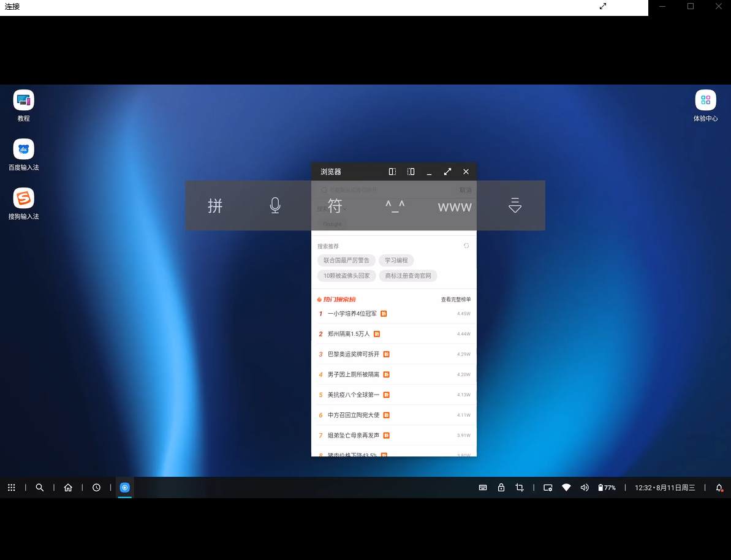Go to home via taskbar home icon
Viewport: 731px width, 560px height.
click(x=68, y=487)
